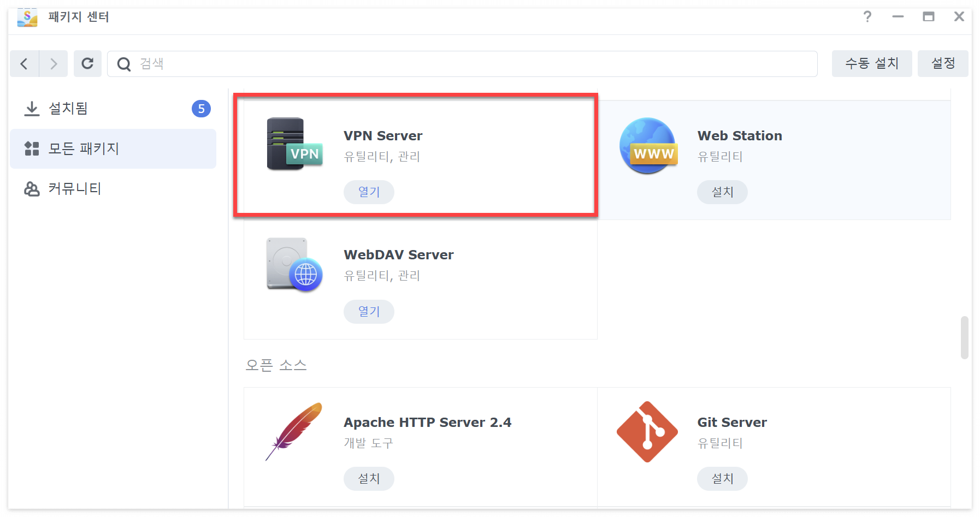Minimize the 패키지 센터 window

[x=898, y=17]
